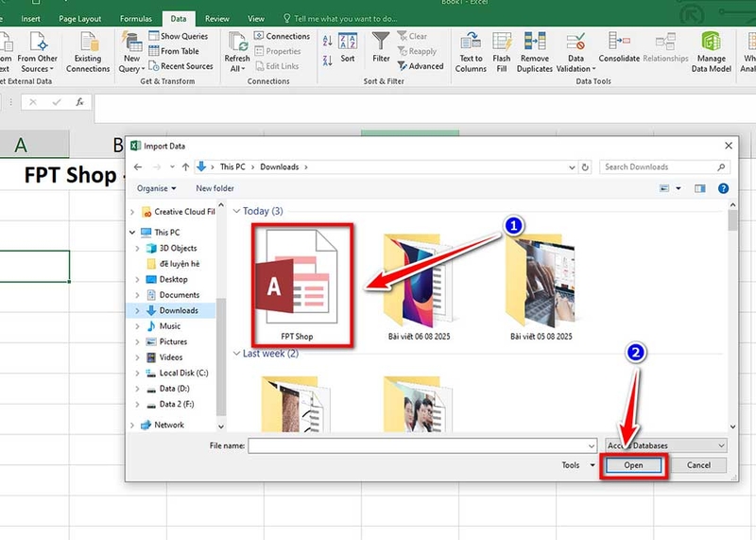756x540 pixels.
Task: Open the Organise dropdown
Action: click(x=156, y=188)
